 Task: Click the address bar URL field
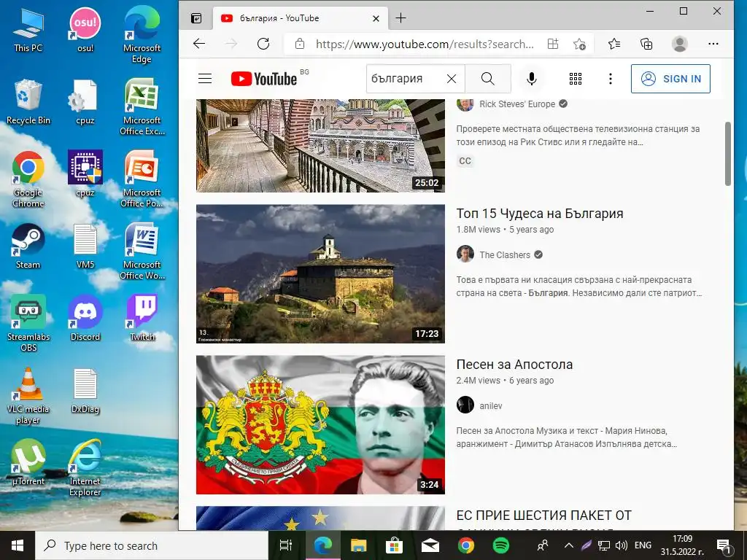(425, 44)
